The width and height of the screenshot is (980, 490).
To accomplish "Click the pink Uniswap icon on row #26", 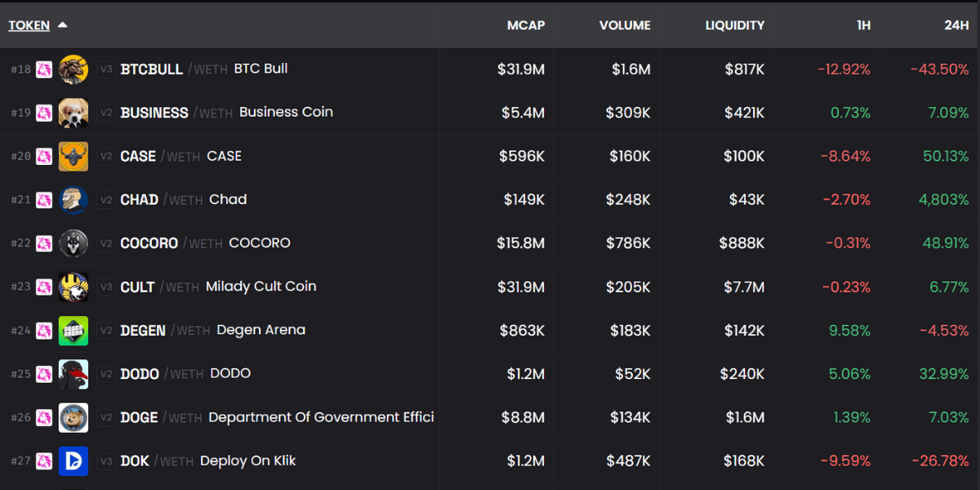I will coord(44,417).
